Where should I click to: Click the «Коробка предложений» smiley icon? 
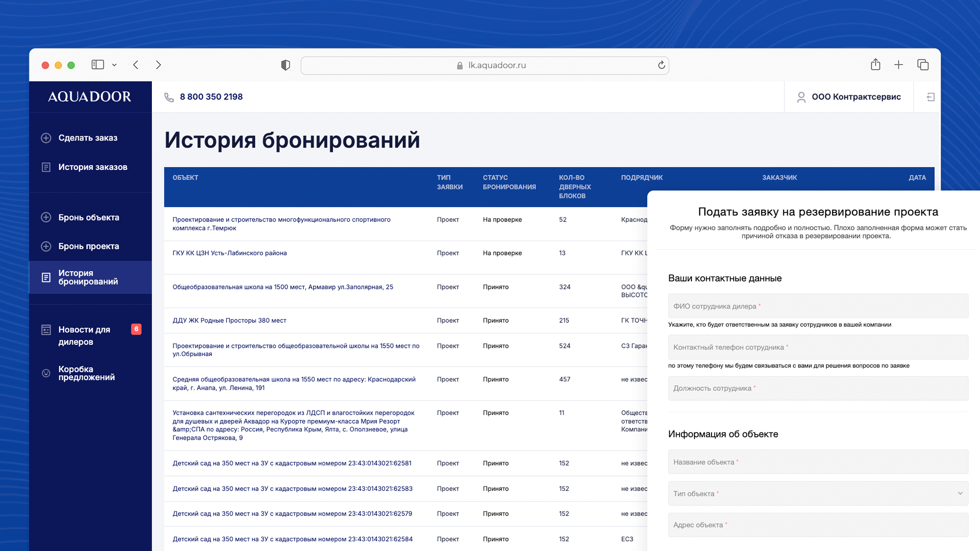[x=46, y=373]
